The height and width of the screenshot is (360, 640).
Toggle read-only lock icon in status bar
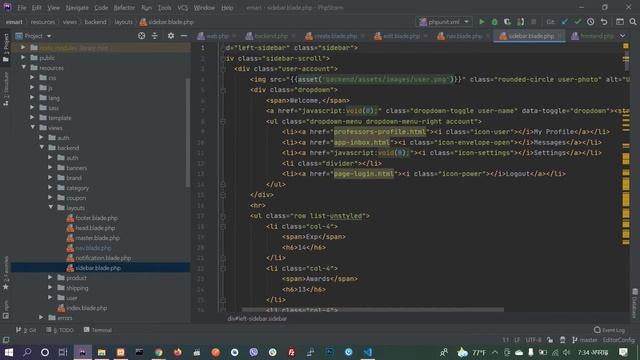click(x=550, y=340)
